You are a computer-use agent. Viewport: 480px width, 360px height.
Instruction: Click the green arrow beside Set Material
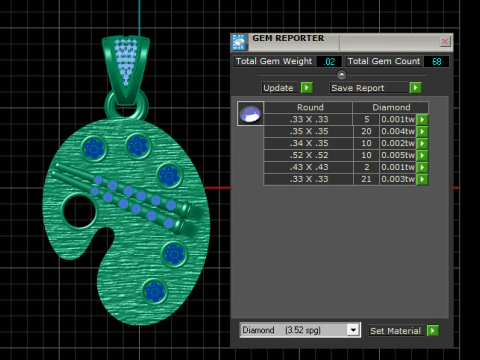point(433,330)
